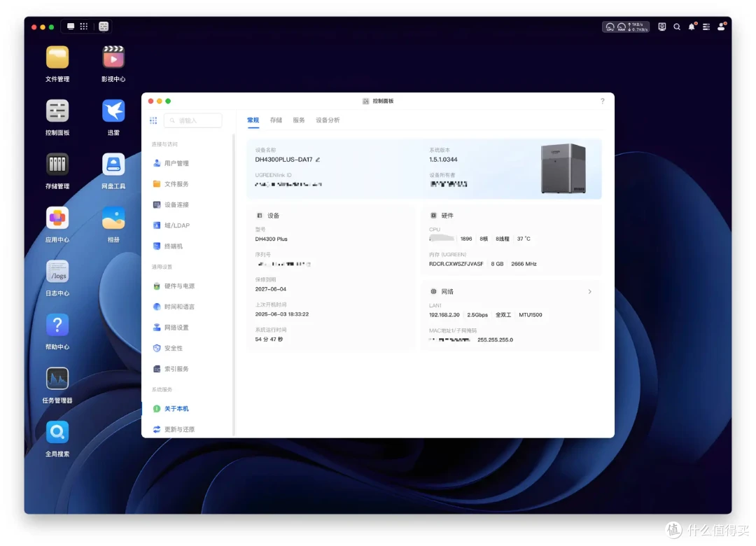Click the memory value RDCR.CXWSZFJVASF
Screen dimensions: 756x546
click(456, 265)
